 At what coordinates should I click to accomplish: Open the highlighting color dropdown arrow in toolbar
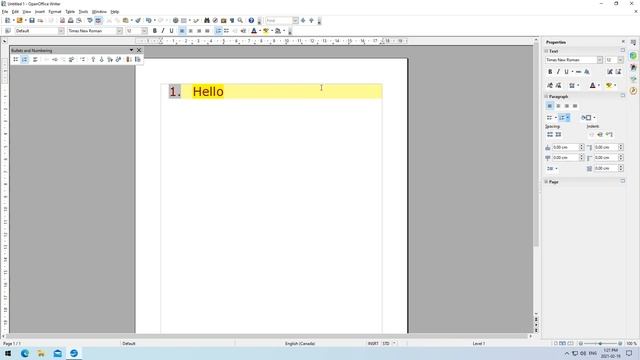(272, 31)
